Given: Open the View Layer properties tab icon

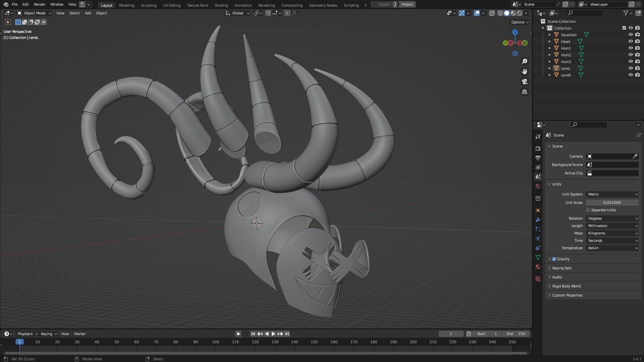Looking at the screenshot, I should point(538,167).
